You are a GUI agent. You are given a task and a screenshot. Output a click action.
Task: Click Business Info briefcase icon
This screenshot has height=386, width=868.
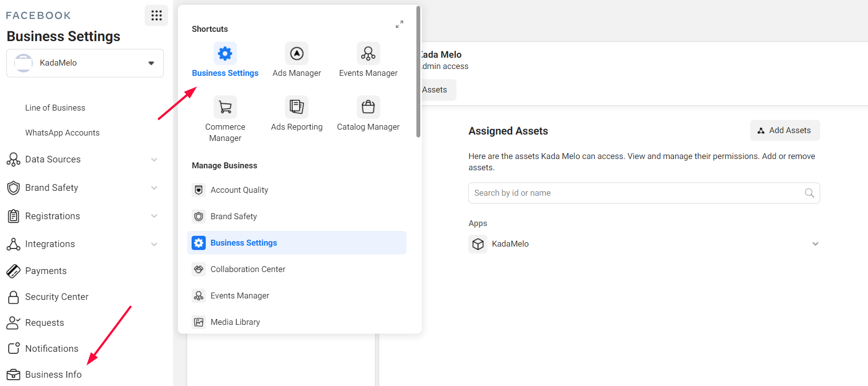(14, 374)
